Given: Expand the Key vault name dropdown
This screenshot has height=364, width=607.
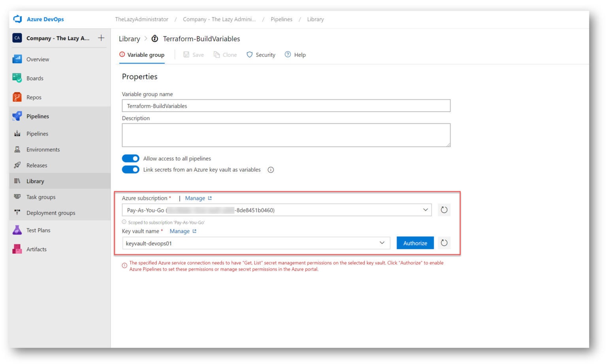Looking at the screenshot, I should [x=382, y=243].
